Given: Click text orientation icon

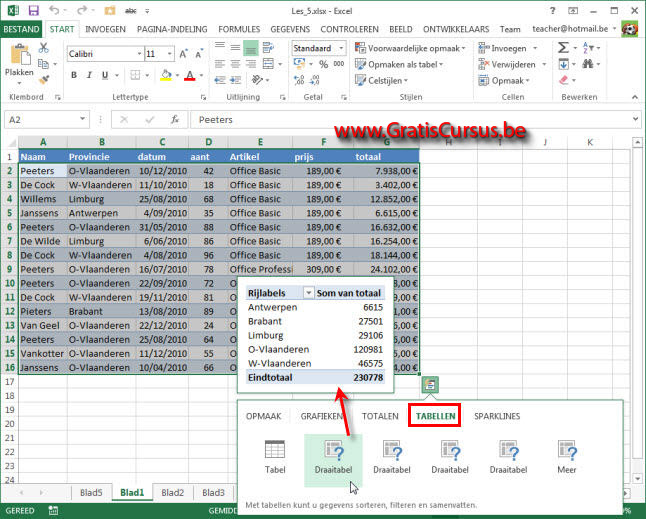Looking at the screenshot, I should [x=257, y=80].
